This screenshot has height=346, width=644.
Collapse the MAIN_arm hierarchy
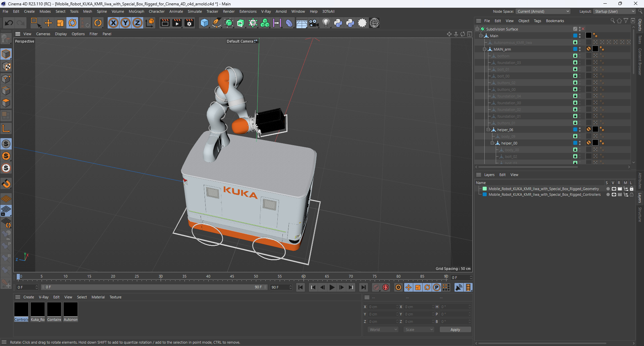tap(484, 49)
